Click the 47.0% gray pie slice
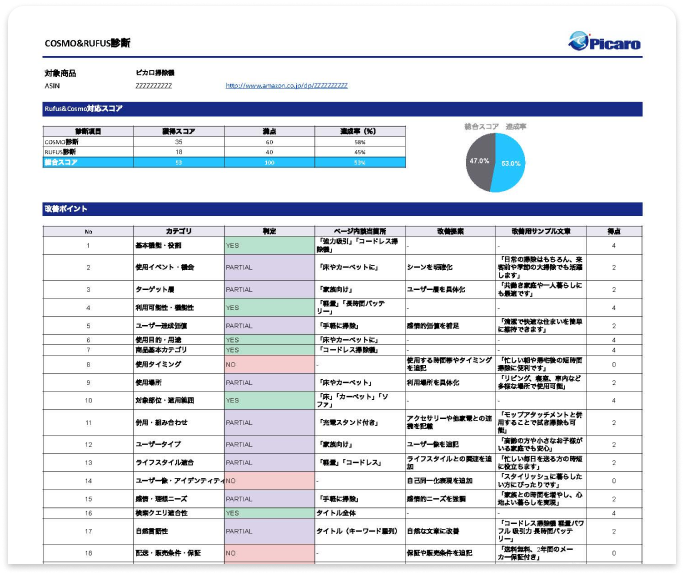Screen dimensions: 683x573 [479, 161]
